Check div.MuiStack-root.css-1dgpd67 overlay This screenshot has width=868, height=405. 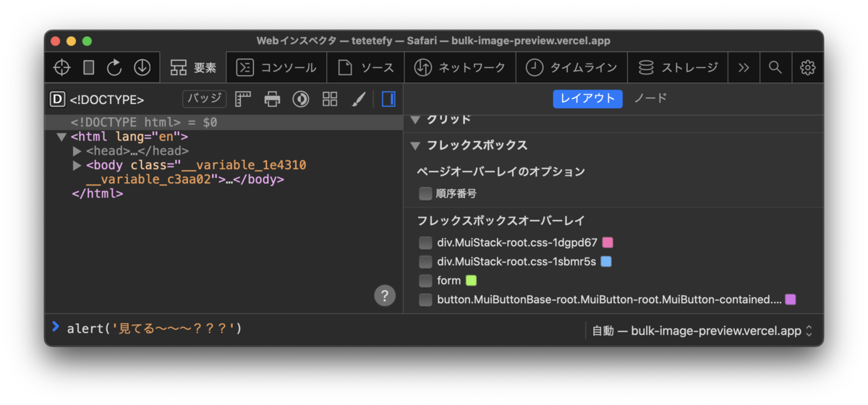click(425, 242)
